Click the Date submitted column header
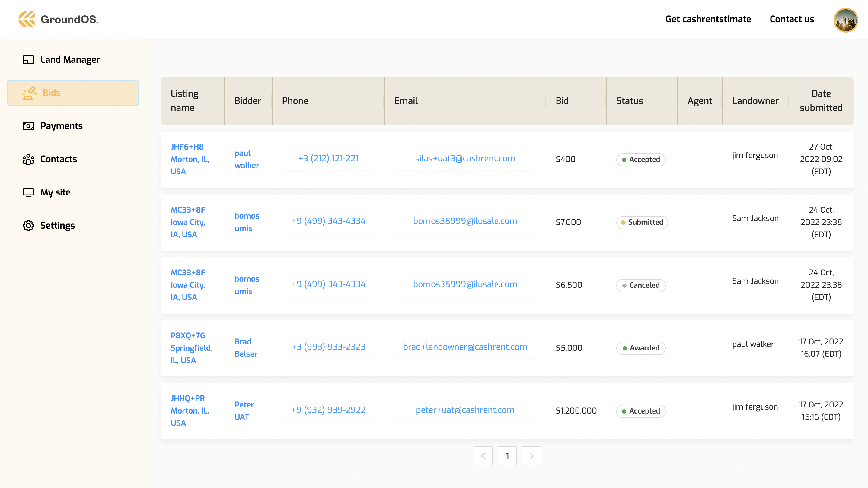Image resolution: width=868 pixels, height=488 pixels. click(x=821, y=101)
